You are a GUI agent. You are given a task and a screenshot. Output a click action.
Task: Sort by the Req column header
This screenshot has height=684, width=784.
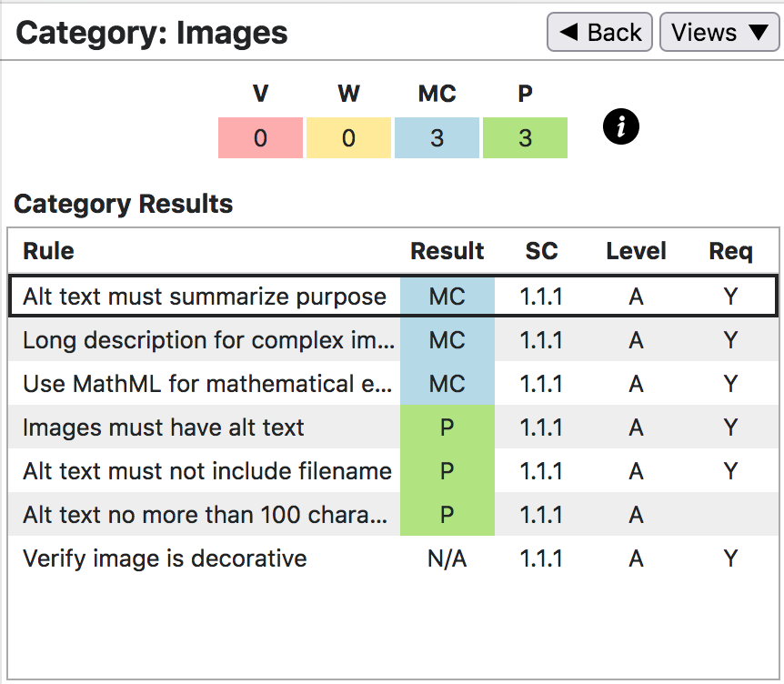(x=730, y=251)
